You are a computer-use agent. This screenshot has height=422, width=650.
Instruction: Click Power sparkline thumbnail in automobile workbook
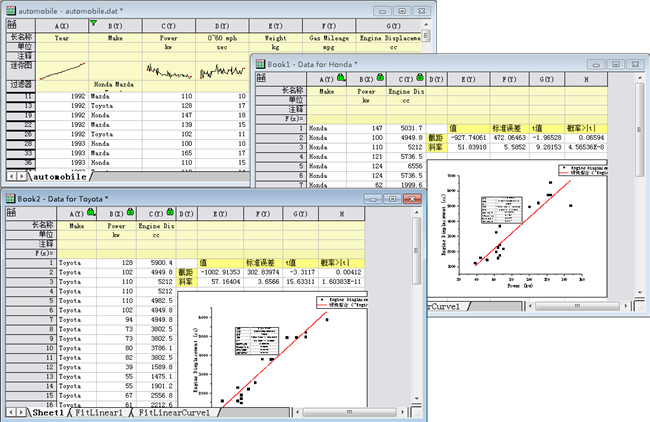166,70
